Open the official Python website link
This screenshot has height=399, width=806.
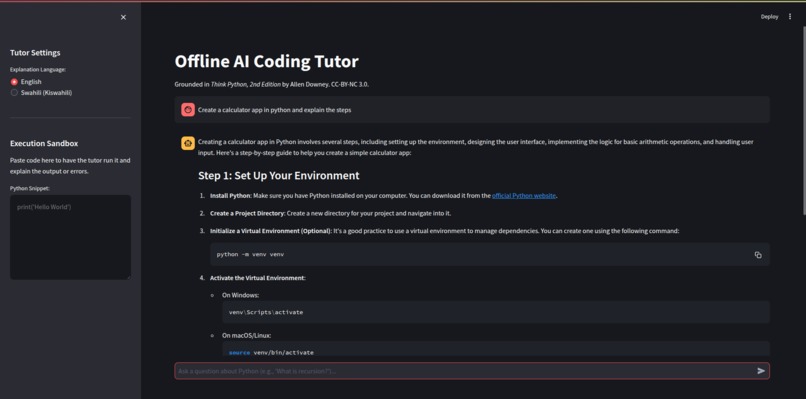click(x=524, y=195)
